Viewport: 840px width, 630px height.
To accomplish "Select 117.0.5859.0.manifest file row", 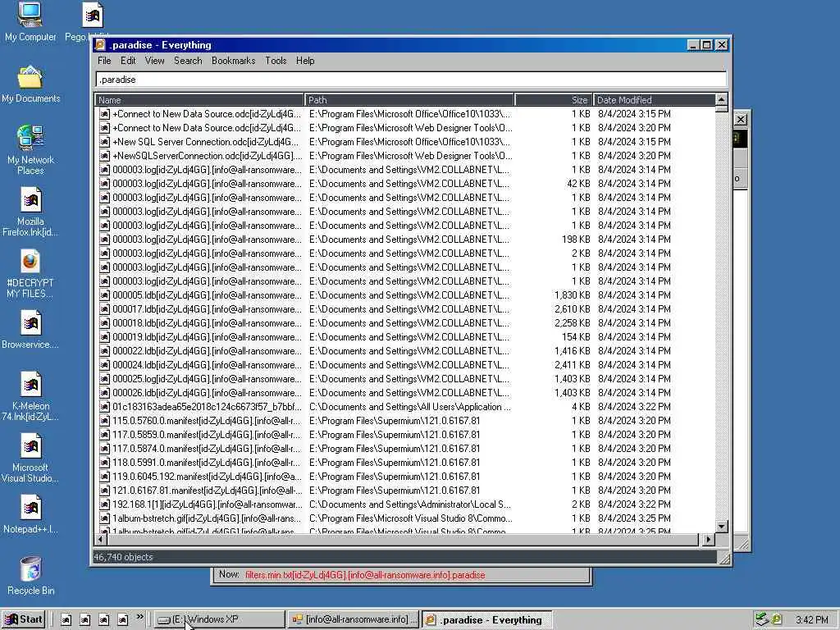I will click(x=405, y=435).
